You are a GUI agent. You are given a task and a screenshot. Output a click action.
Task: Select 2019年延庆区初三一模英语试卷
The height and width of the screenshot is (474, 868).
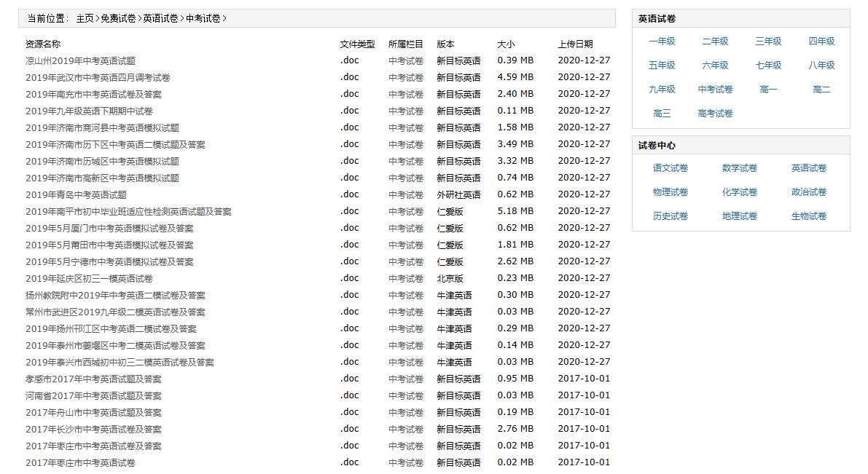click(90, 278)
